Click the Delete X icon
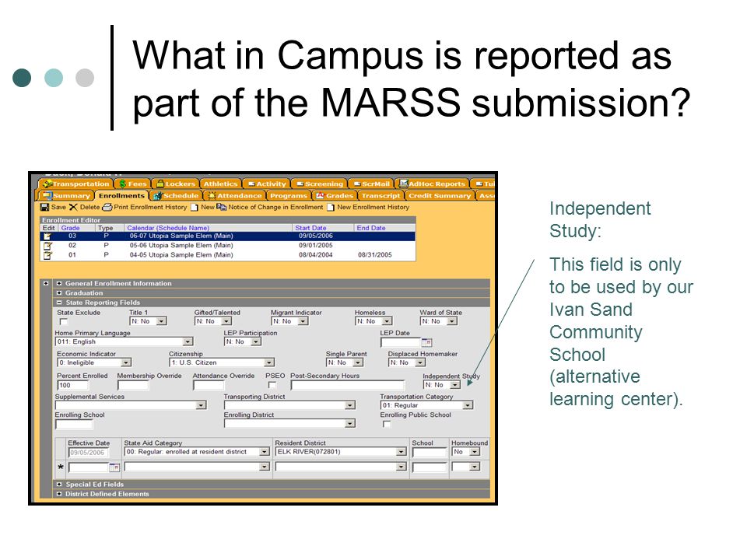 pos(73,207)
